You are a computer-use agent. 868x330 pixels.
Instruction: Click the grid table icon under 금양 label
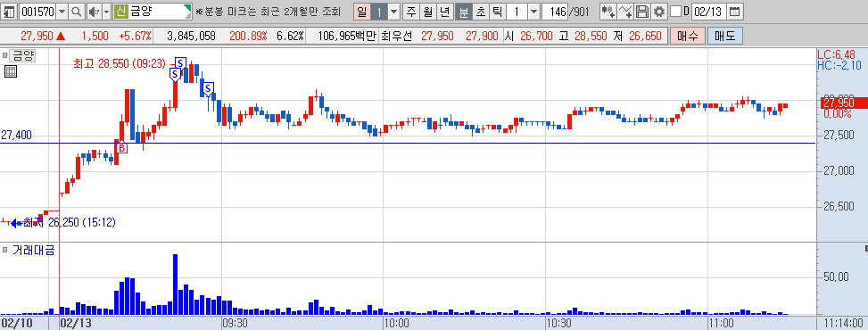[10, 70]
